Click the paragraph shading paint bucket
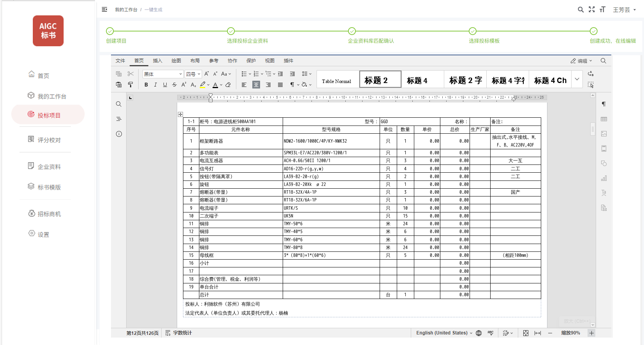This screenshot has height=345, width=644. pos(304,85)
